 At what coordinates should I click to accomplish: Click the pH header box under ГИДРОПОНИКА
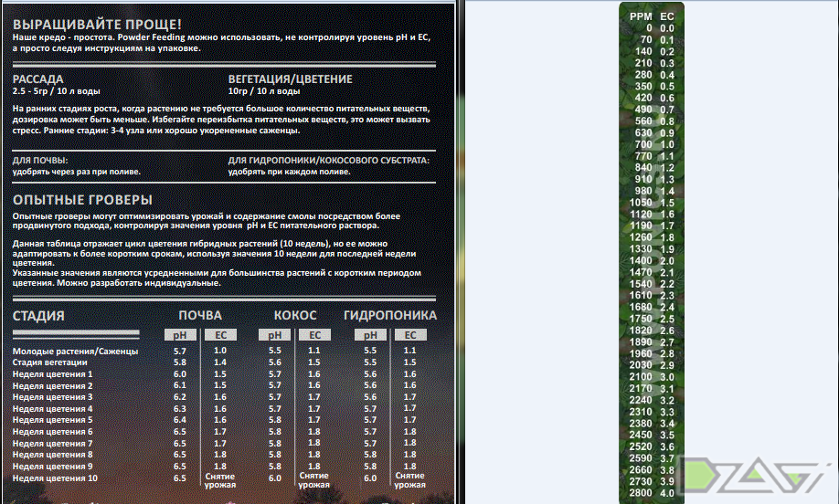[370, 335]
